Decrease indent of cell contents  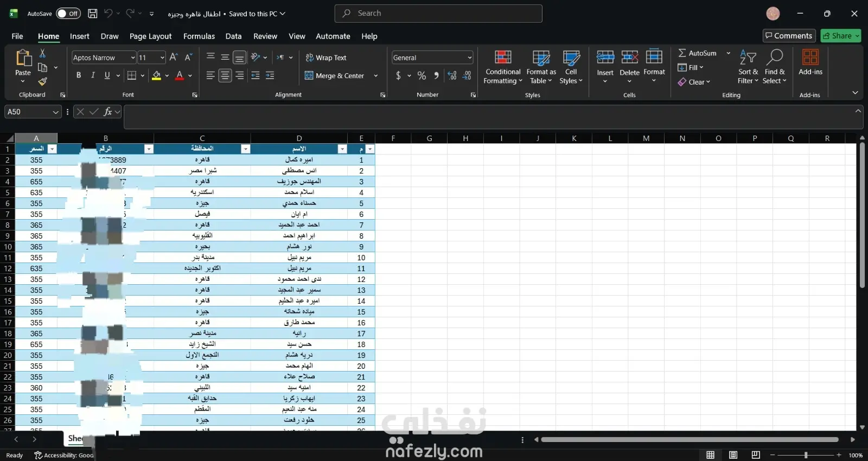(x=256, y=75)
